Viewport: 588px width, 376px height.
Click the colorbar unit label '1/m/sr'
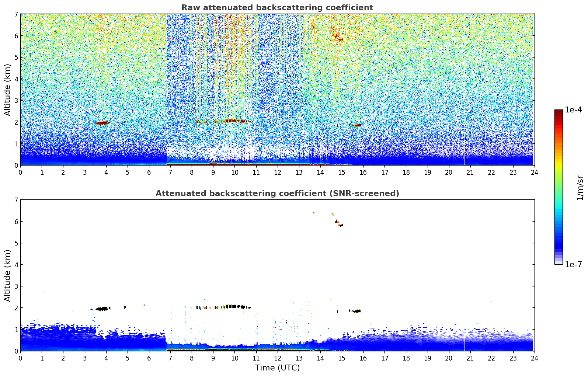pyautogui.click(x=580, y=188)
